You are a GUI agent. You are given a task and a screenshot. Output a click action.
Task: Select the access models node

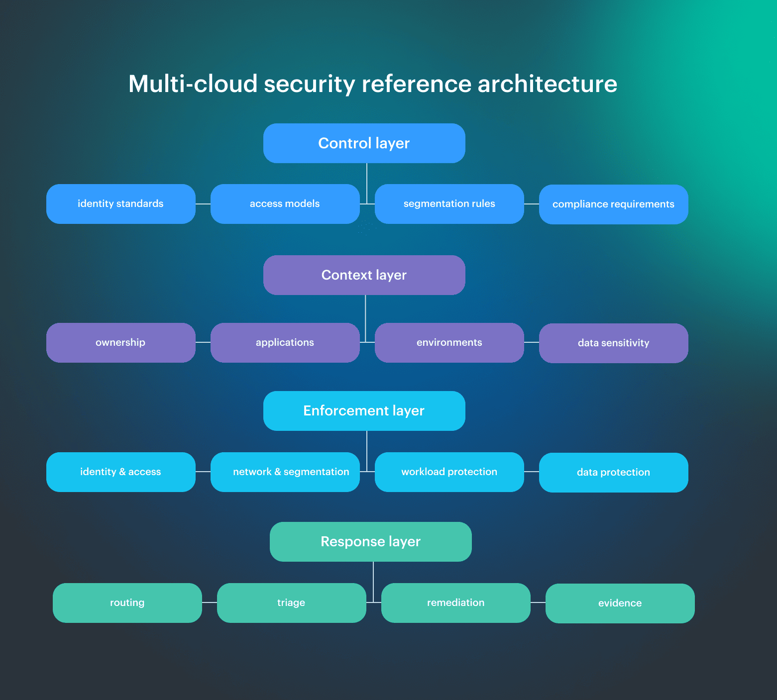click(x=285, y=203)
